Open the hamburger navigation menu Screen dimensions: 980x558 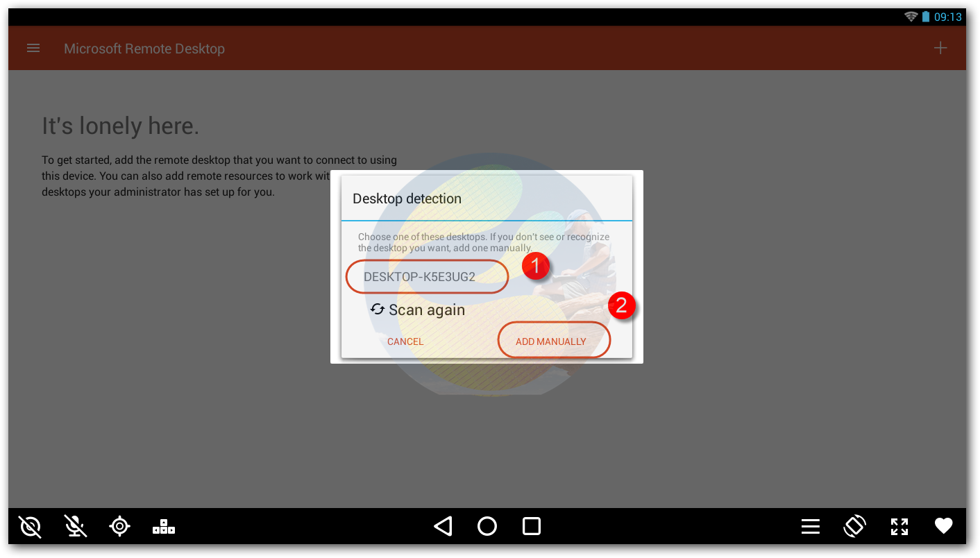tap(33, 49)
